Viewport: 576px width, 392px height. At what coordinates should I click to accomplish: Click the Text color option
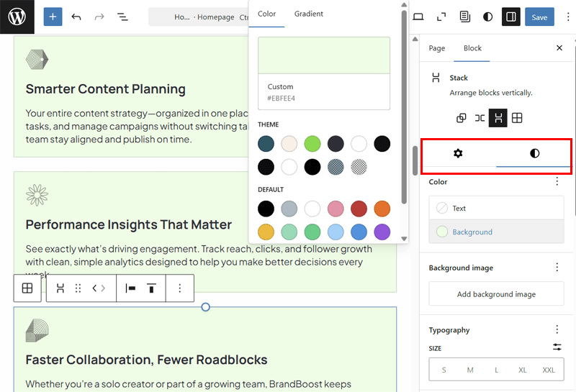(x=496, y=209)
